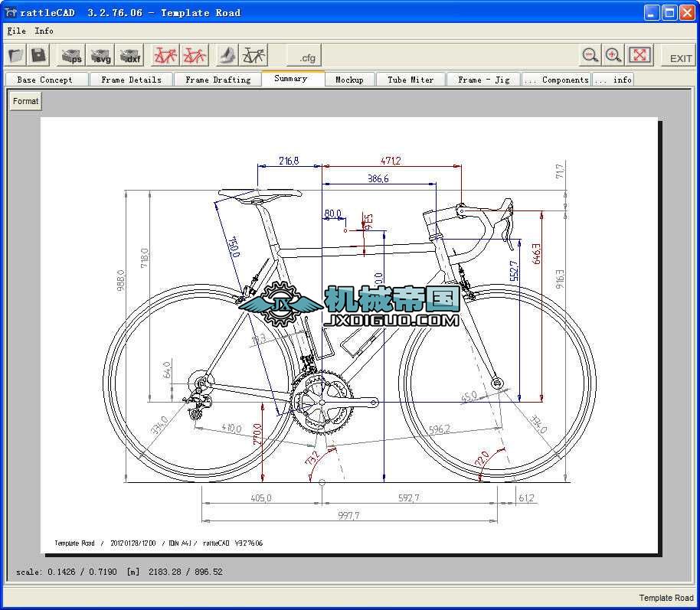This screenshot has width=700, height=610.
Task: Open the .cfg configuration button
Action: point(304,56)
